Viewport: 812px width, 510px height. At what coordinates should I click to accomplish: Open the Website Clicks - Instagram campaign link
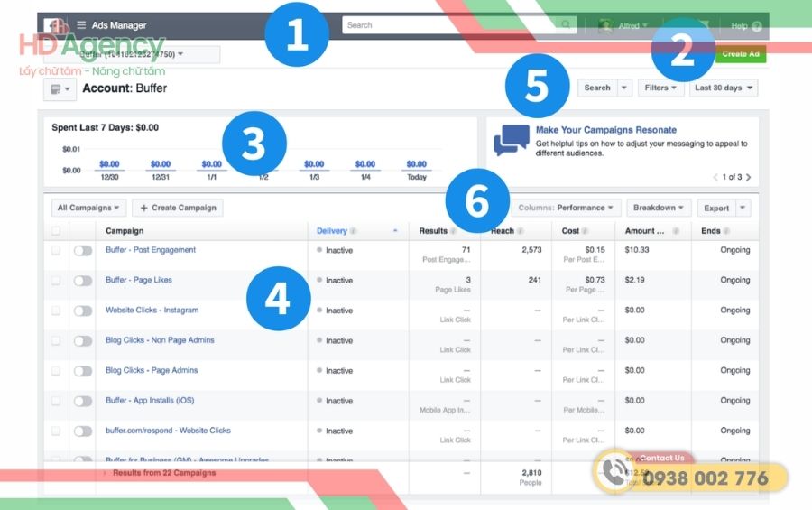(x=152, y=310)
